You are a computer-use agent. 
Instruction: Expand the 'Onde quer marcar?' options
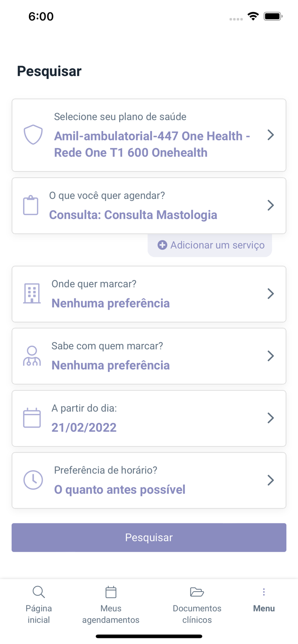[x=270, y=293]
